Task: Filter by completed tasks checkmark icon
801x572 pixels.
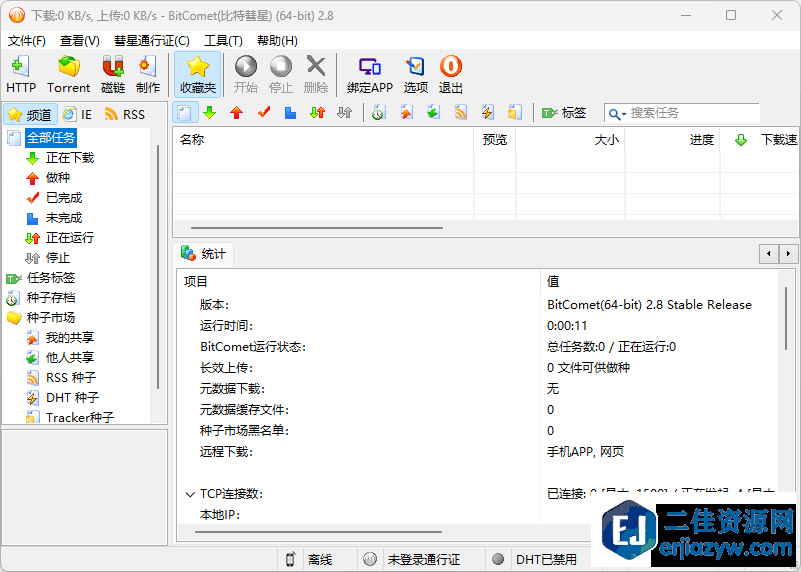Action: [264, 112]
